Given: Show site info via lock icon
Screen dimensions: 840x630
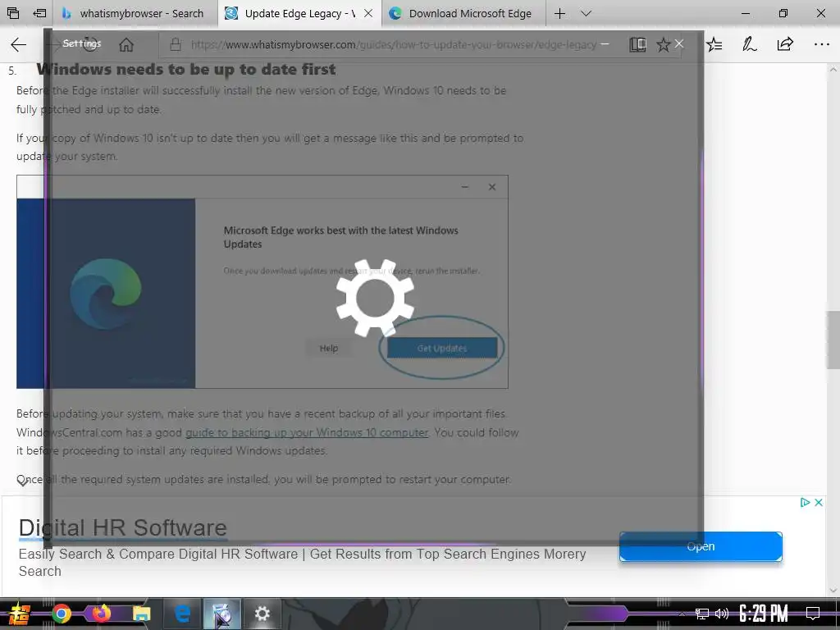Looking at the screenshot, I should [x=176, y=44].
